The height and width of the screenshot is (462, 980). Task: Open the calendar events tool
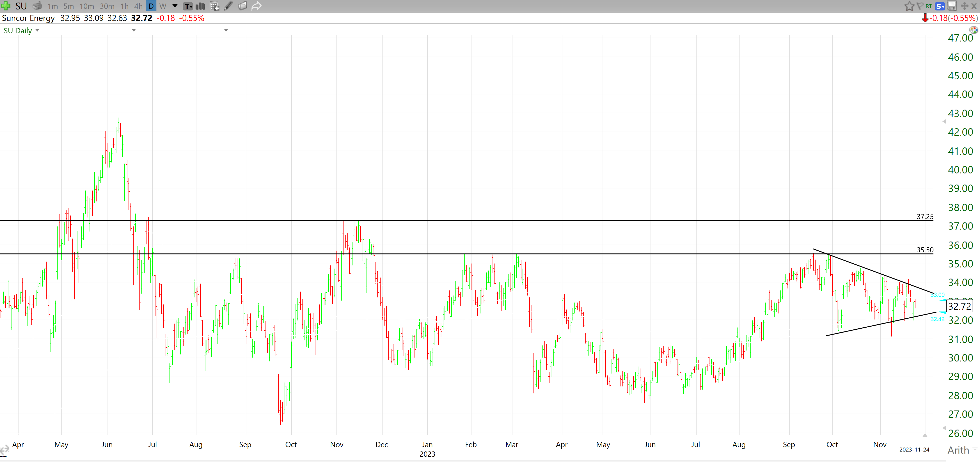[214, 6]
